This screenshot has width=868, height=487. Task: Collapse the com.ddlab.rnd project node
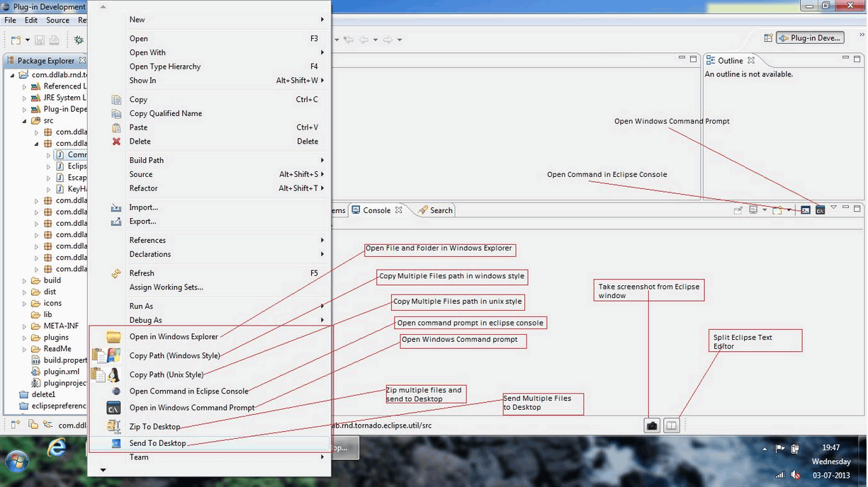click(x=12, y=75)
